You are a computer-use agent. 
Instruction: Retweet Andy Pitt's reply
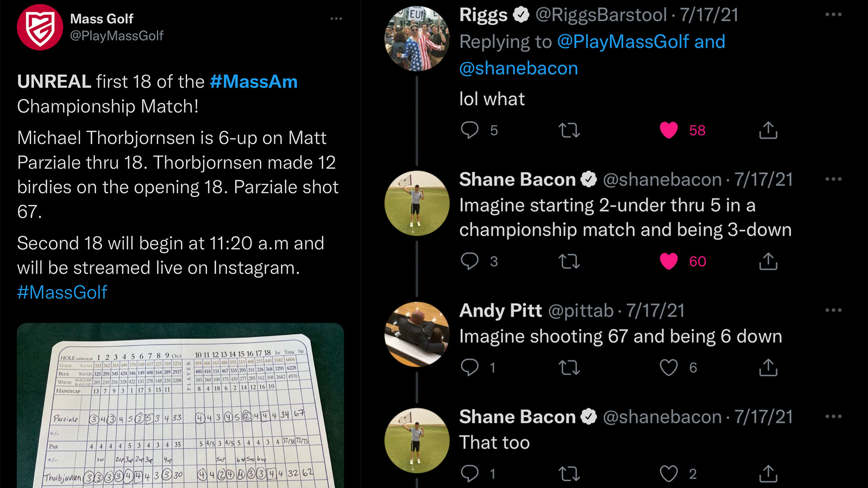[569, 367]
